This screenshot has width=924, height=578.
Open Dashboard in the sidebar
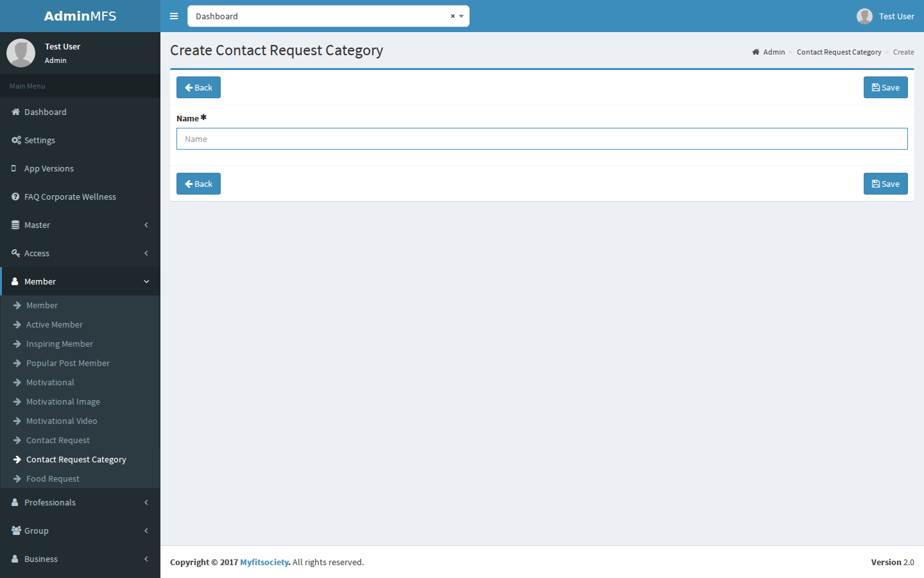pos(80,112)
